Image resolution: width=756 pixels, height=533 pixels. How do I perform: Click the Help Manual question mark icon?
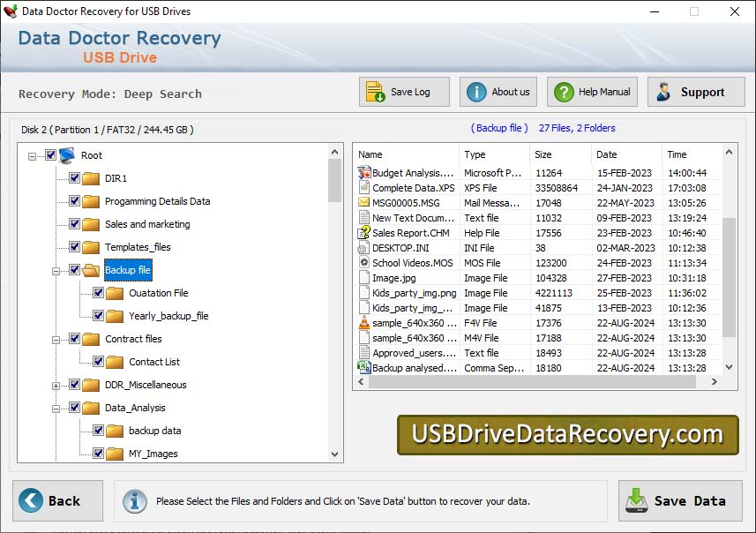(563, 91)
